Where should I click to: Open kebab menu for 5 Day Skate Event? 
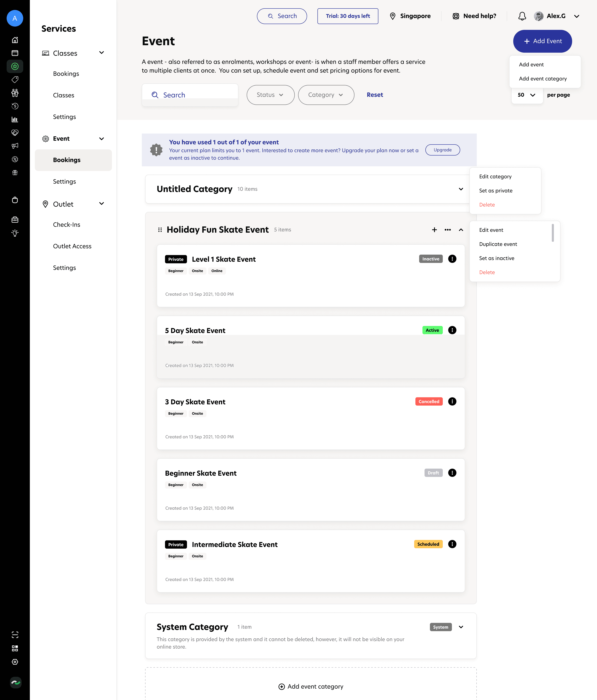[x=452, y=330]
